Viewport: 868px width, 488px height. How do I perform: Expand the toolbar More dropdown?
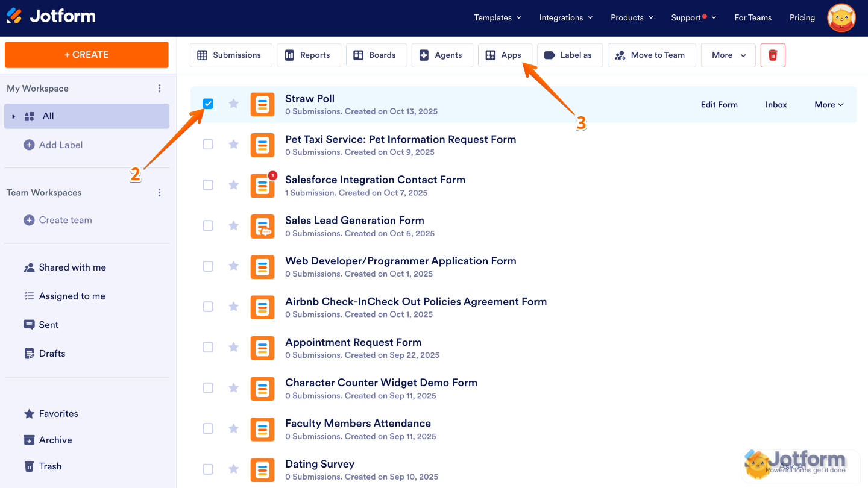[728, 55]
